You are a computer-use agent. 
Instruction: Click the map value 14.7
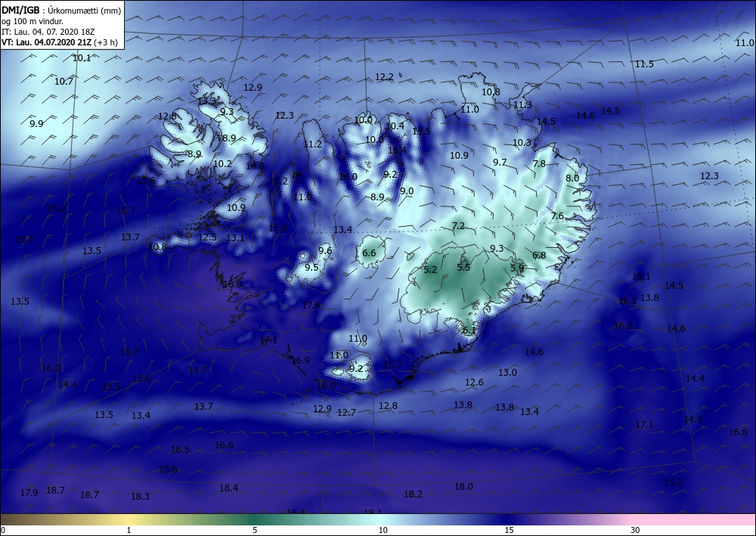point(197,370)
